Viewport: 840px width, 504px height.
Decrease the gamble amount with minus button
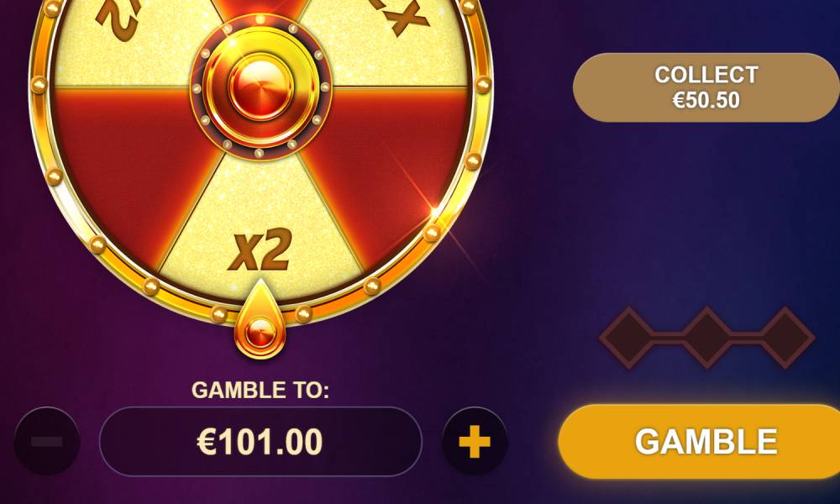[x=47, y=441]
